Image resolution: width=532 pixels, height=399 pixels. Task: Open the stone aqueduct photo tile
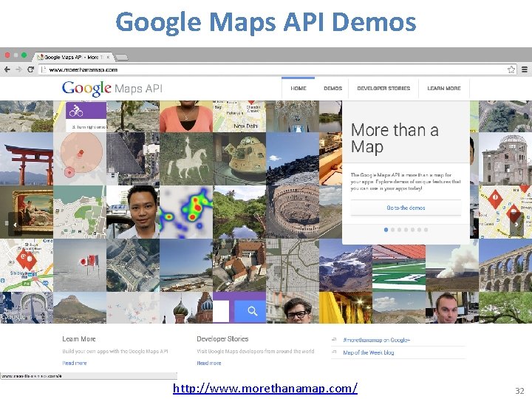(x=505, y=265)
